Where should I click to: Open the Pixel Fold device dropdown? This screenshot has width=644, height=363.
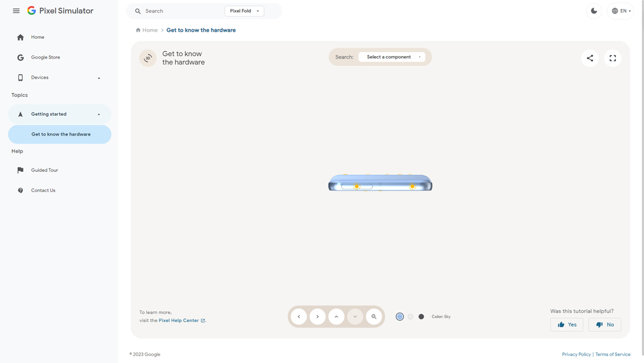coord(244,11)
